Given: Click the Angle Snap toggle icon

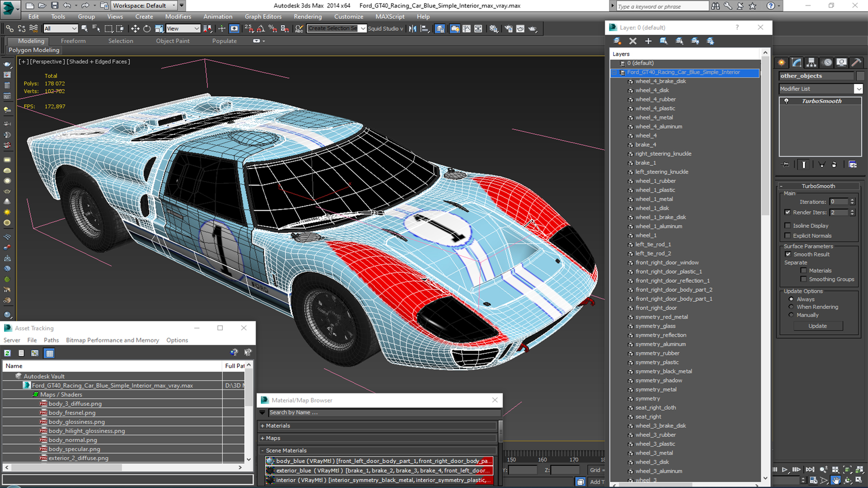Looking at the screenshot, I should tap(261, 28).
